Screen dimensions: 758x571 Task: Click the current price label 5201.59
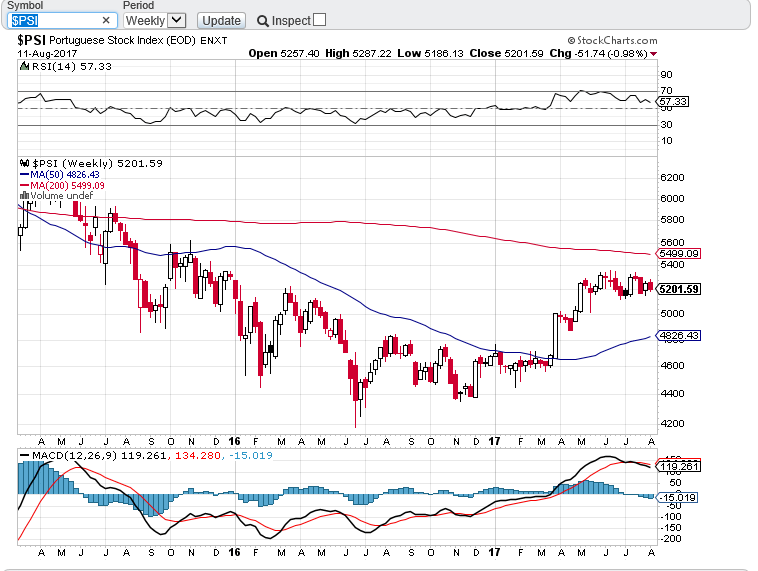click(x=678, y=289)
